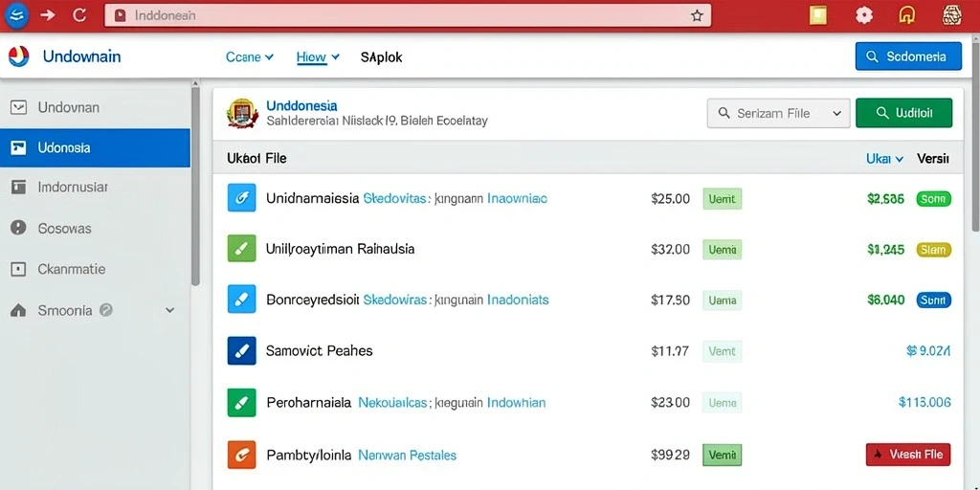Click the yellow note extension icon
Screen dimensions: 980x490
pos(817,15)
